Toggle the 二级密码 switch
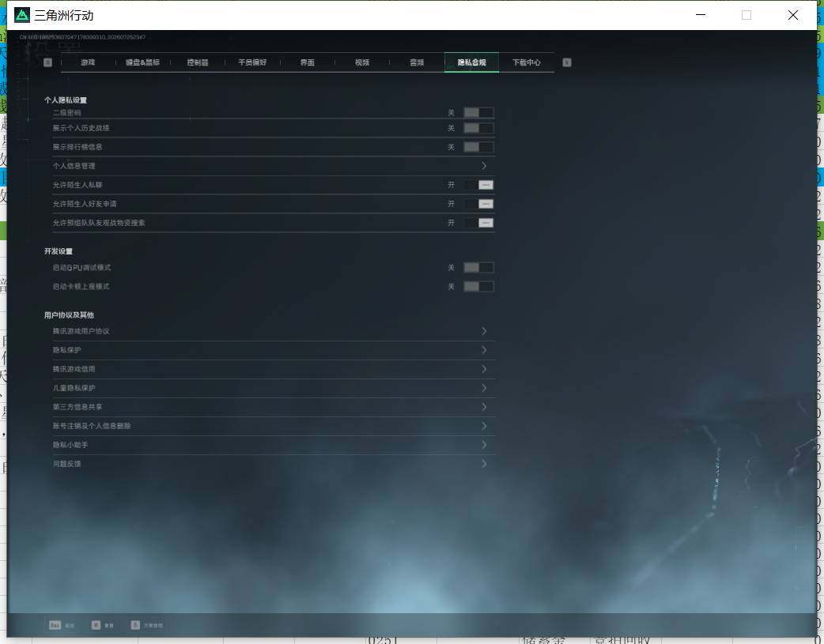The image size is (824, 644). tap(478, 112)
